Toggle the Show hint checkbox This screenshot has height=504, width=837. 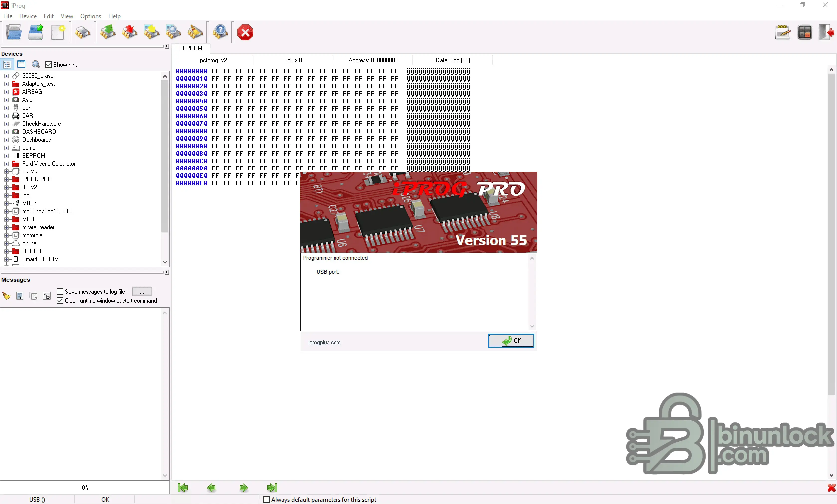tap(49, 65)
